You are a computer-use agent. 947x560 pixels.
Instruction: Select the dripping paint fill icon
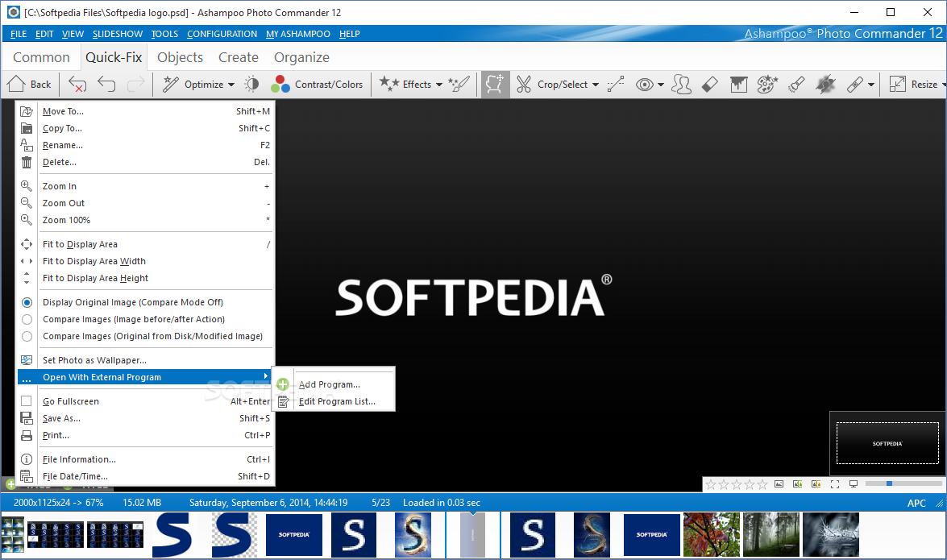pos(738,85)
